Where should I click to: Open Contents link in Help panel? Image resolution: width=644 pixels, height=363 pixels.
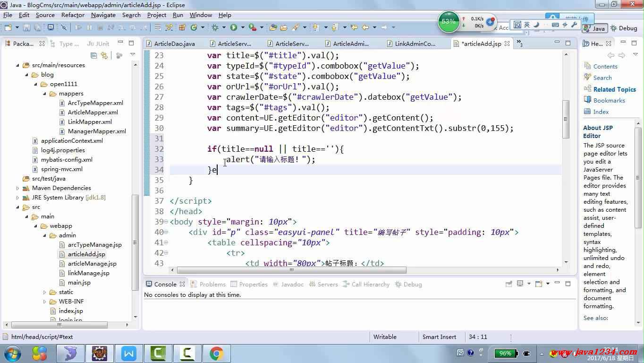pos(605,67)
